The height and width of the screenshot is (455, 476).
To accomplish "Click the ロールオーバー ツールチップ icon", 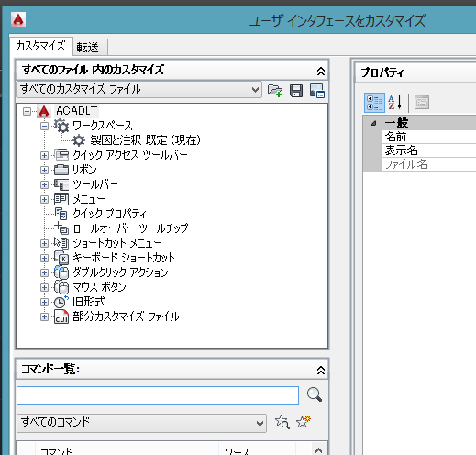I will (x=61, y=228).
